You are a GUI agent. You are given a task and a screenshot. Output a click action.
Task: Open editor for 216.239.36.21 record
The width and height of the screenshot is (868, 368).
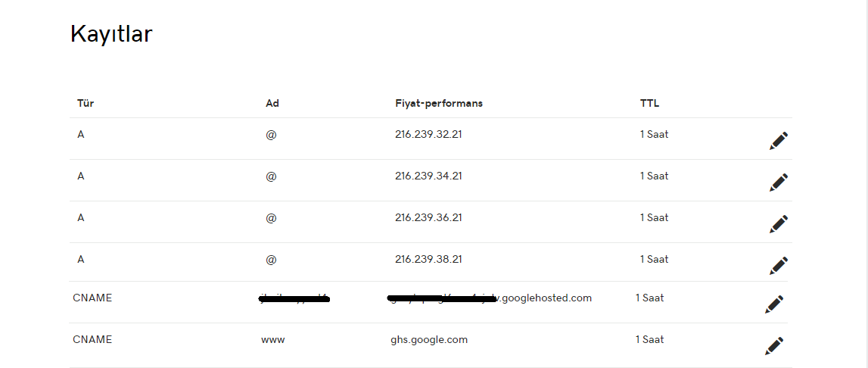[x=779, y=224]
